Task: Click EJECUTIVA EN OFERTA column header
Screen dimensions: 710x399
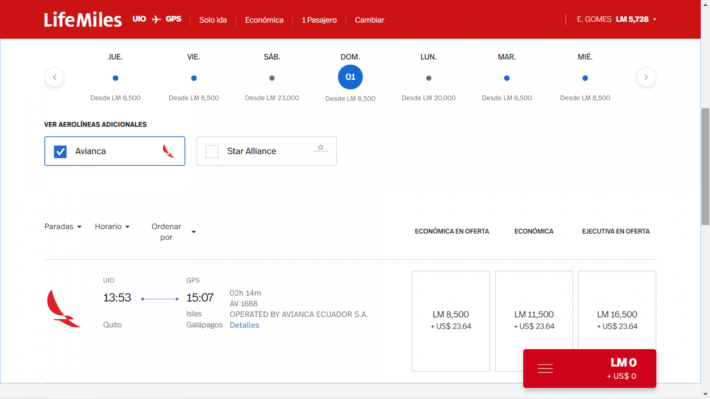Action: point(616,231)
